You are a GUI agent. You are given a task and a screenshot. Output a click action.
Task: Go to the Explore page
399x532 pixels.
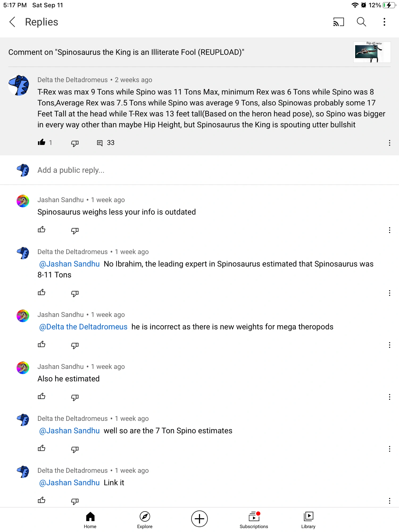coord(144,518)
